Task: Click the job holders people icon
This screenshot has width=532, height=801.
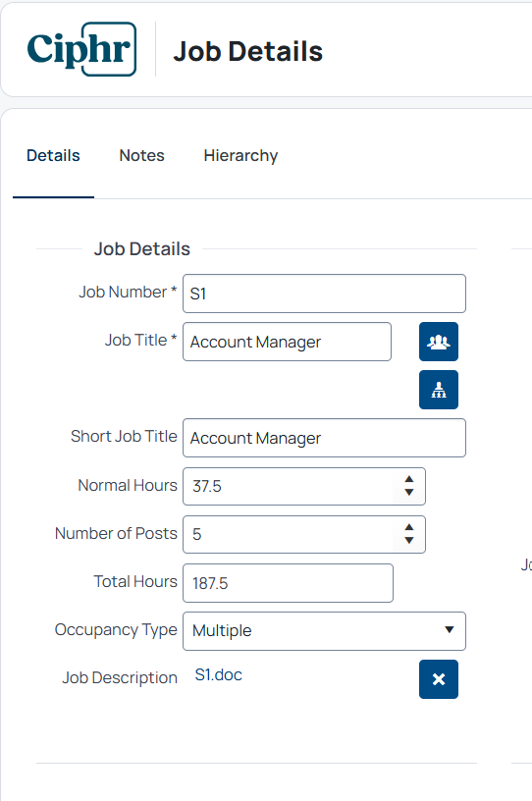Action: click(x=439, y=342)
